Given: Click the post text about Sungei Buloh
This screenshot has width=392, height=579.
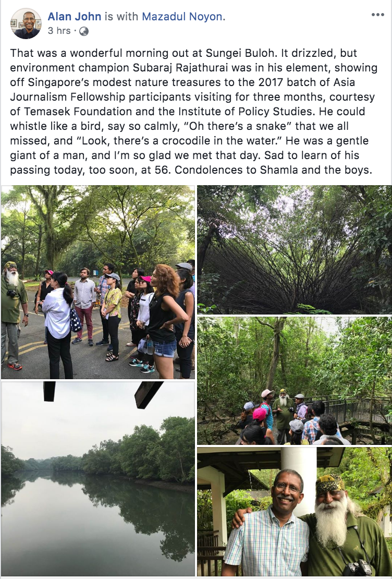Looking at the screenshot, I should coord(194,111).
